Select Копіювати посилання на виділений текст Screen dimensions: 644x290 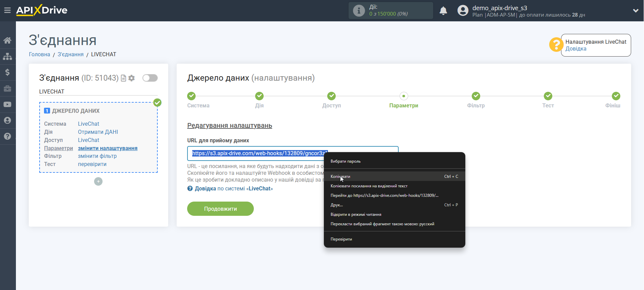(394, 186)
